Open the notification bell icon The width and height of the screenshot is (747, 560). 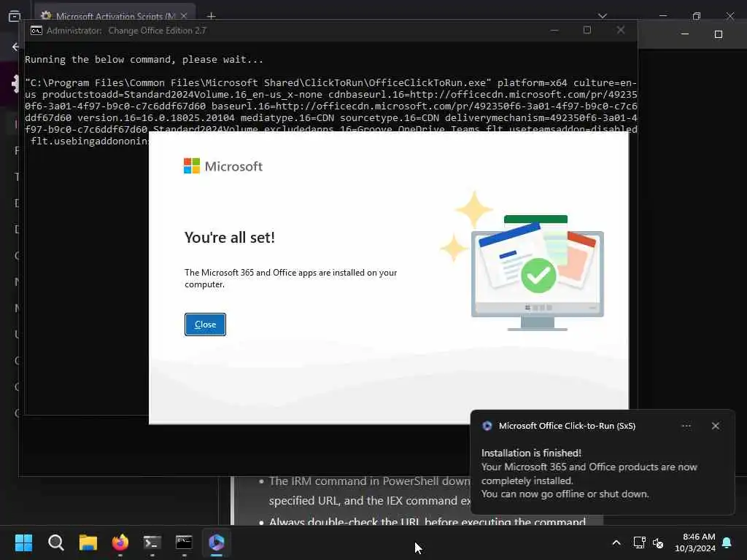click(x=727, y=542)
